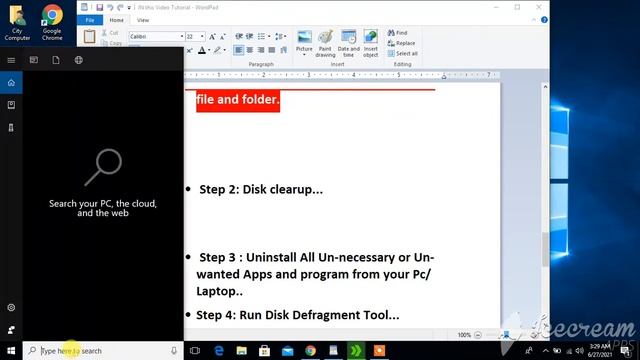Open Feedback icon in search sidebar

pos(11,330)
